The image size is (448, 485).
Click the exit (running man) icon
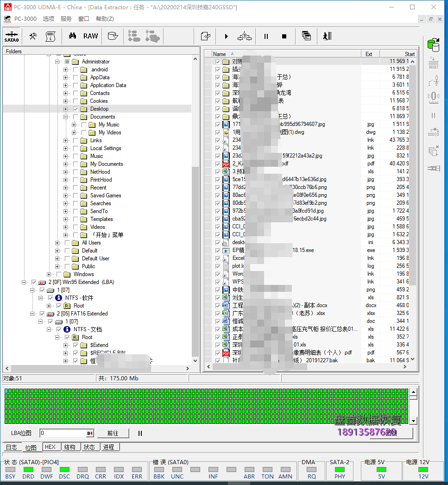pyautogui.click(x=328, y=36)
